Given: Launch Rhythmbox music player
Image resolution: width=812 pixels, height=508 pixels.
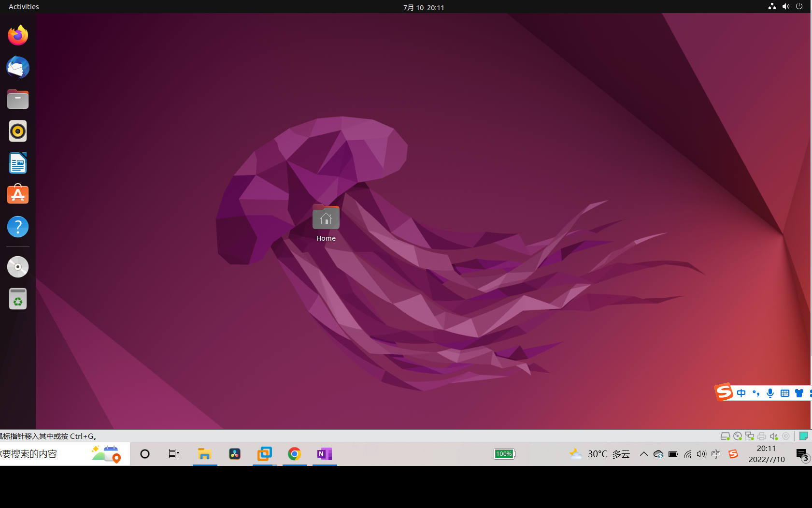Looking at the screenshot, I should pyautogui.click(x=18, y=131).
